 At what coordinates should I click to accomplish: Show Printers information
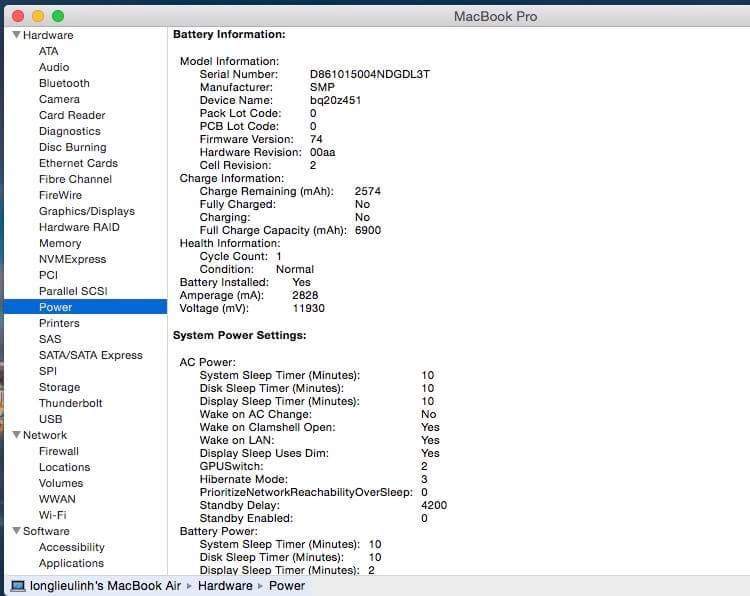click(x=59, y=323)
